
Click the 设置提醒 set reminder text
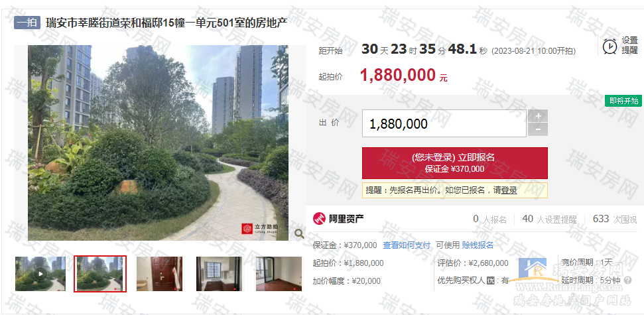629,46
